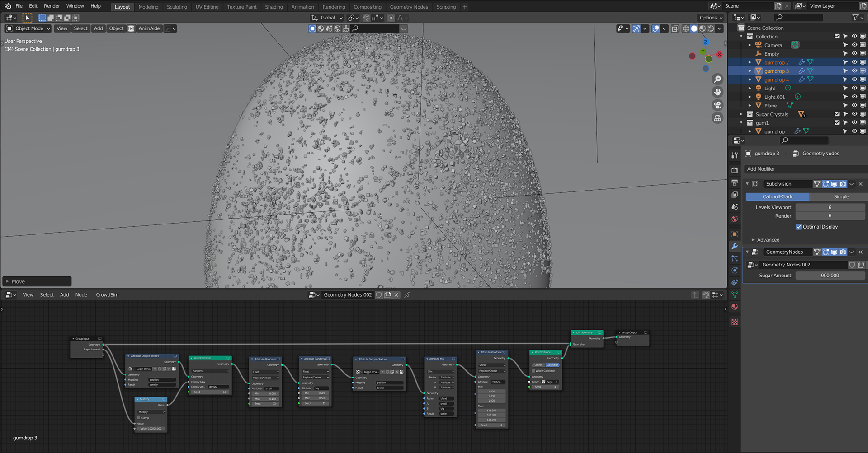Image resolution: width=868 pixels, height=453 pixels.
Task: Toggle Optimal Display checkbox
Action: click(798, 227)
